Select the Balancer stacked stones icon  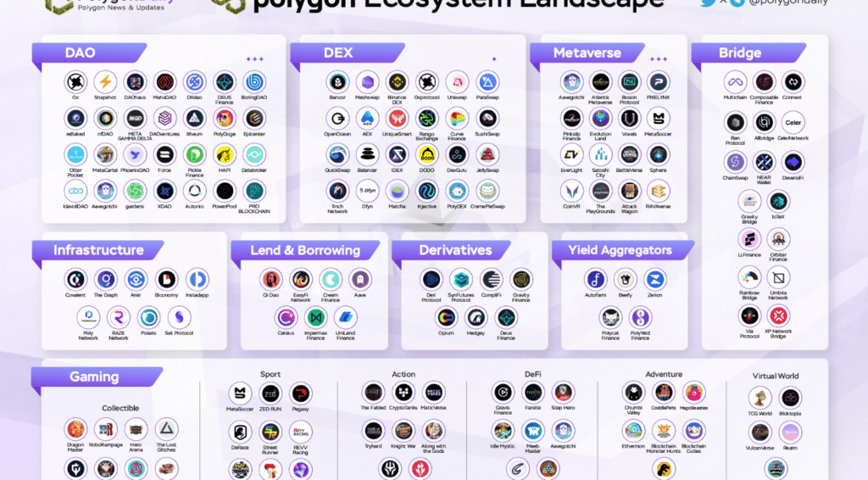(x=367, y=155)
